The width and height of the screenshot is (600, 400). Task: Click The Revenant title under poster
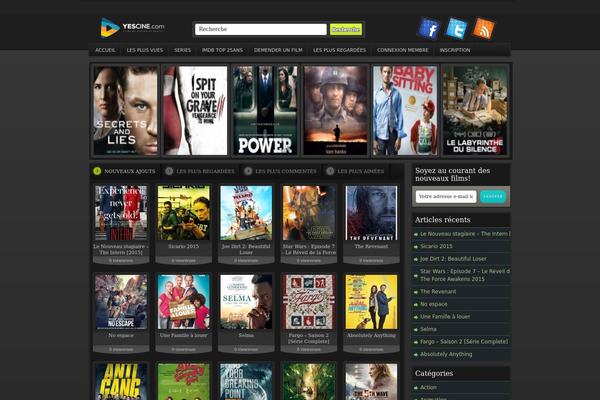(x=371, y=247)
